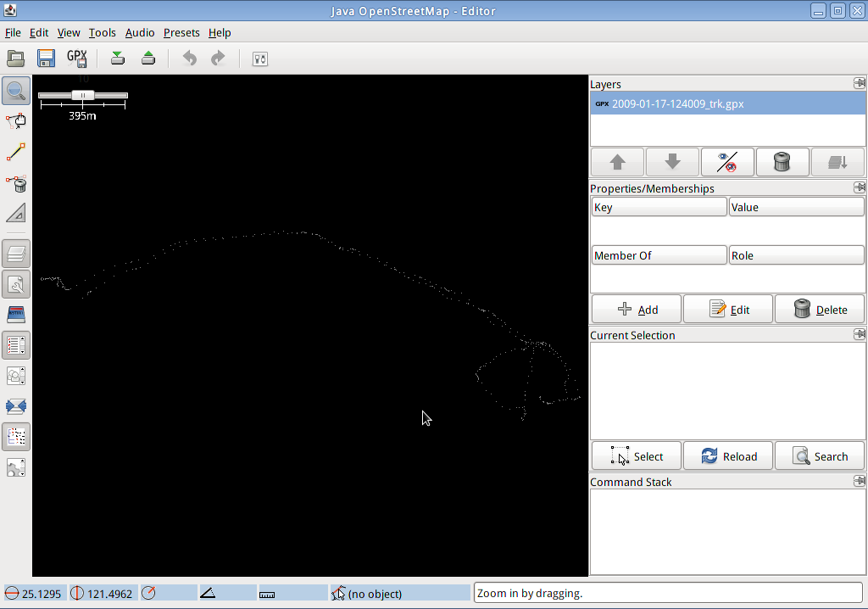Click the Reload button

click(x=727, y=455)
